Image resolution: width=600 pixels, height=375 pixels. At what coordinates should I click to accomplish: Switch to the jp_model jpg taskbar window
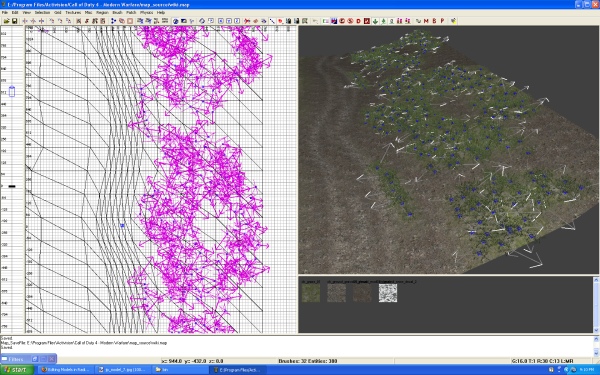click(122, 370)
